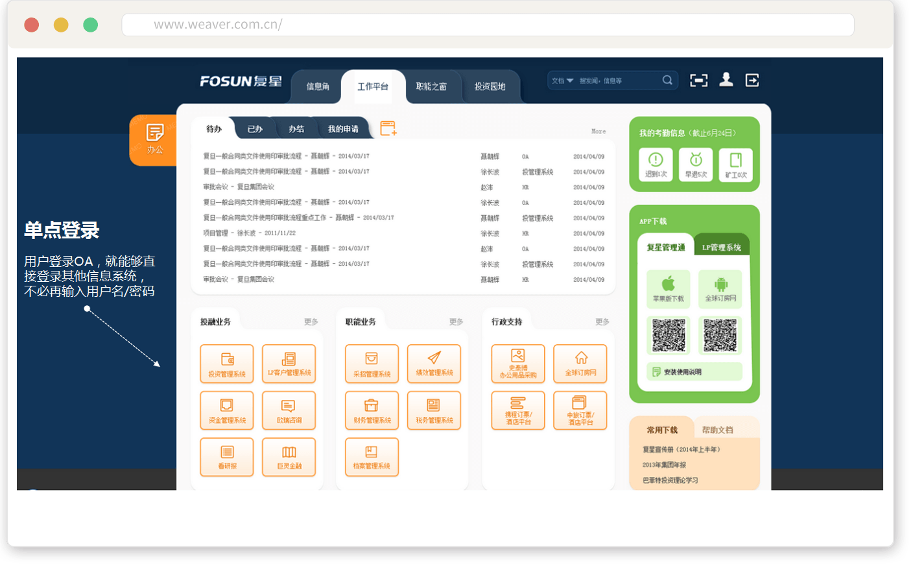Open the 迟到1次 attendance icon
Image resolution: width=924 pixels, height=567 pixels.
[x=656, y=164]
